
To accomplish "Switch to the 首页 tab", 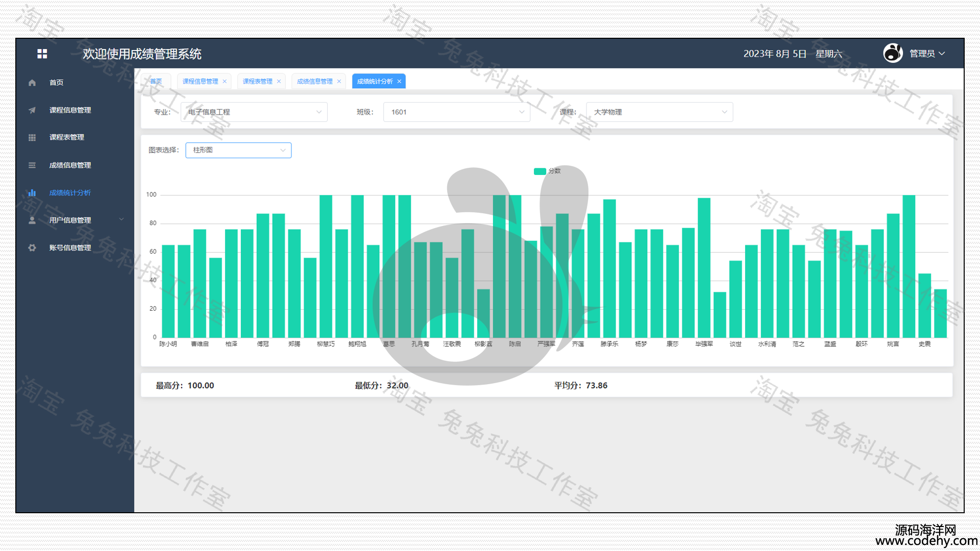I will pyautogui.click(x=156, y=82).
